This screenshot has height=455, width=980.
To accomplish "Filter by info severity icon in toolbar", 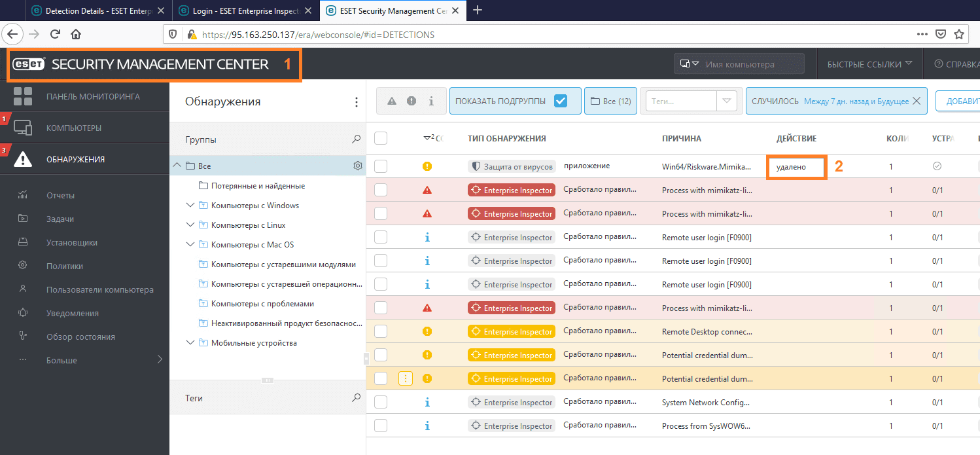I will click(x=431, y=101).
